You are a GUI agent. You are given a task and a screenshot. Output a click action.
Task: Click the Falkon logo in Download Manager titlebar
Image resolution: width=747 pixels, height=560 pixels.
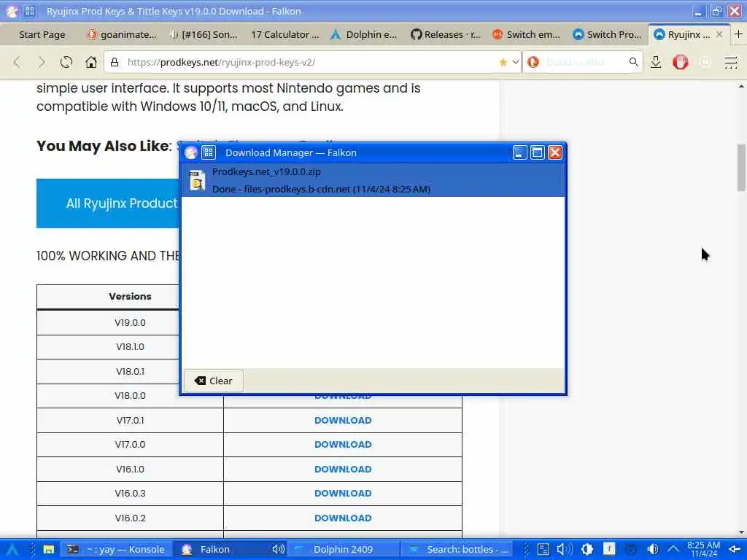pyautogui.click(x=191, y=152)
